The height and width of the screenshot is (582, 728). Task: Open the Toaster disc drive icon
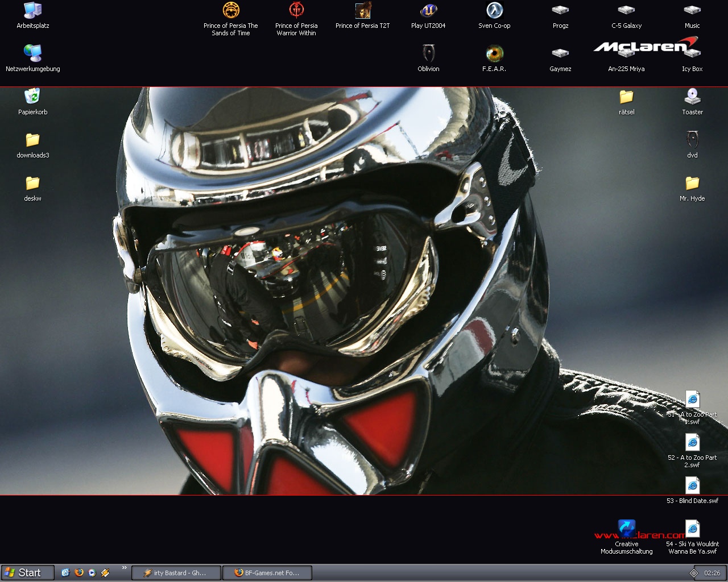(x=692, y=102)
